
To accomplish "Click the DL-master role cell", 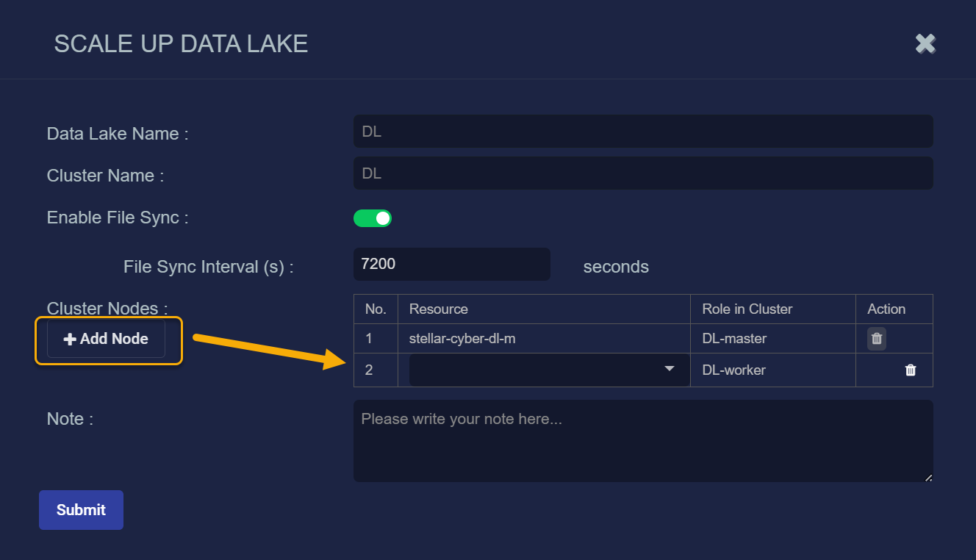I will (734, 339).
